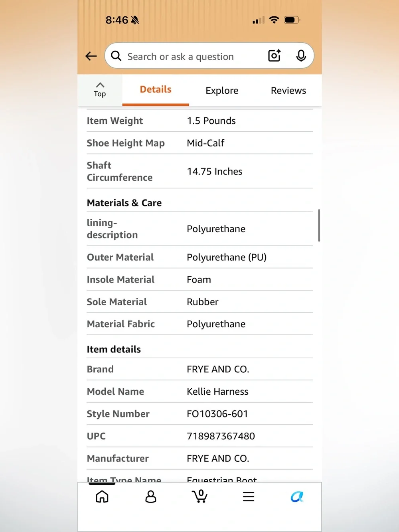Screen dimensions: 399x532
Task: Open the hamburger menu icon
Action: pyautogui.click(x=249, y=496)
